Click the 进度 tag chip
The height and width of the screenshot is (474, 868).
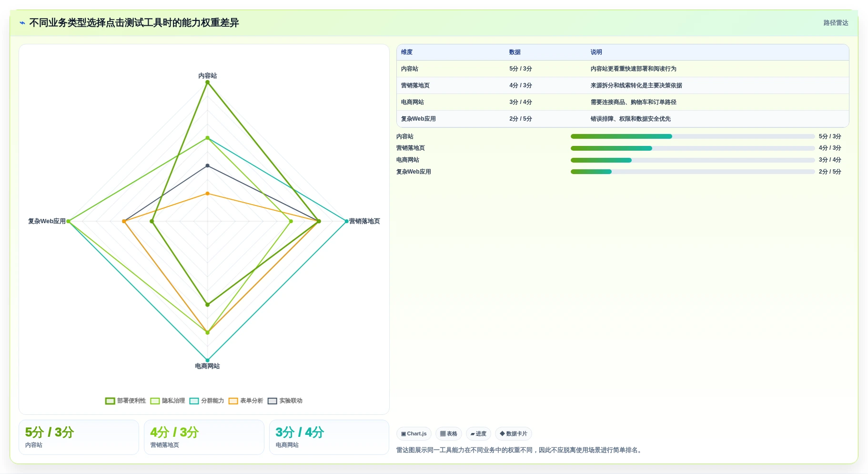click(478, 433)
